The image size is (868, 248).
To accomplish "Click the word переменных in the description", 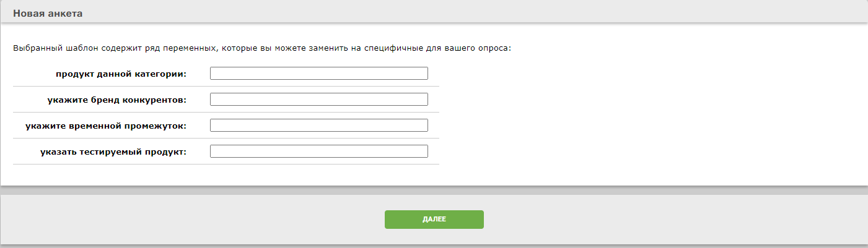I will pos(191,48).
